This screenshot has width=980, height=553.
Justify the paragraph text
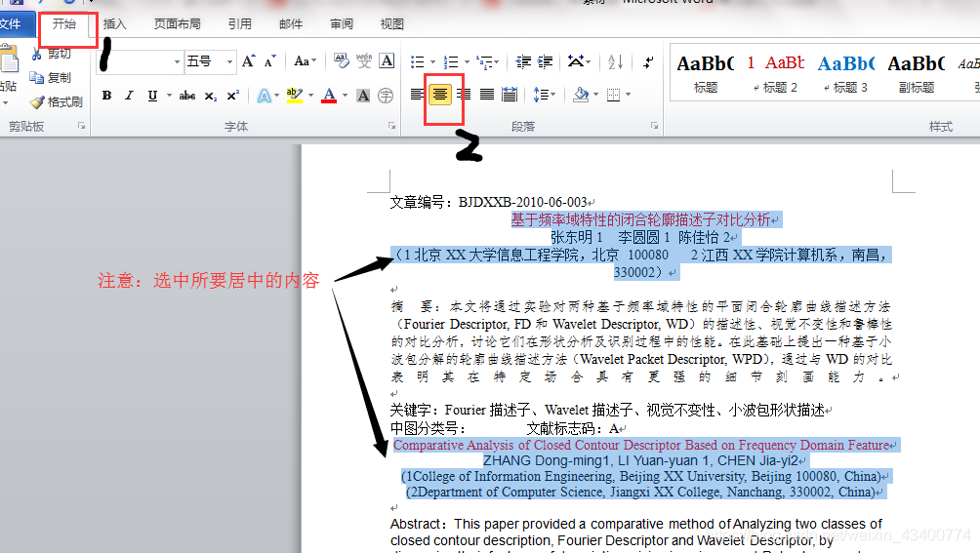[487, 95]
